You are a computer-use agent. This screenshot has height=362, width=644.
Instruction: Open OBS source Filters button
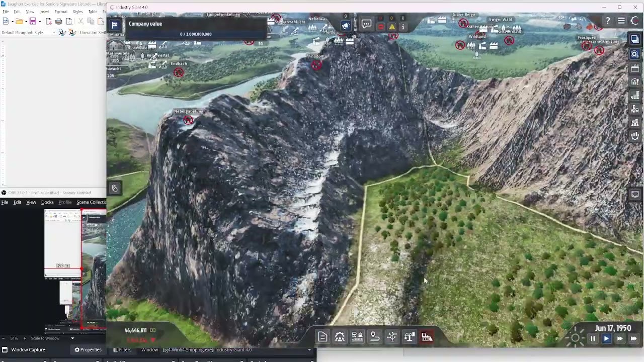[x=122, y=350]
